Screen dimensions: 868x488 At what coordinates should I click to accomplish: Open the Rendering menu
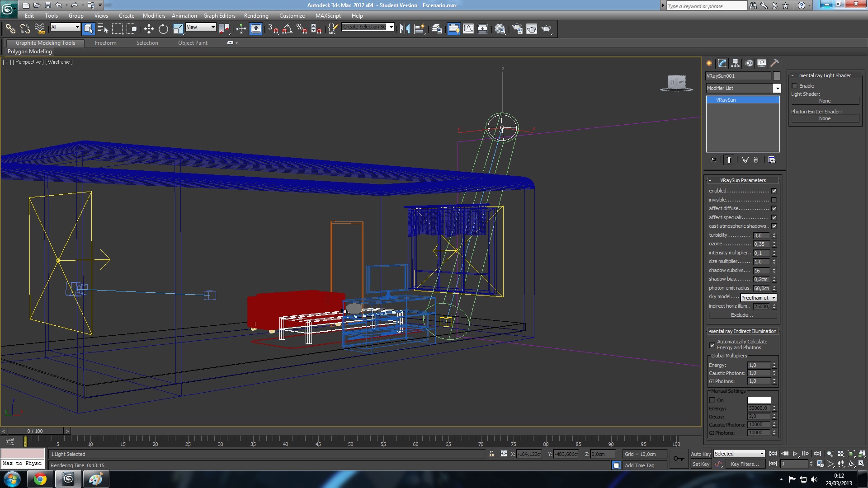[x=256, y=16]
